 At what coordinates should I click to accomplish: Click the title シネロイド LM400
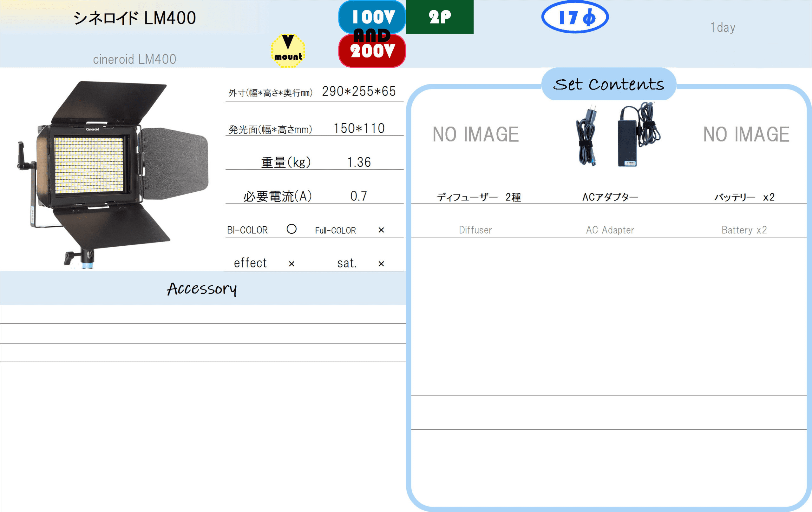134,18
